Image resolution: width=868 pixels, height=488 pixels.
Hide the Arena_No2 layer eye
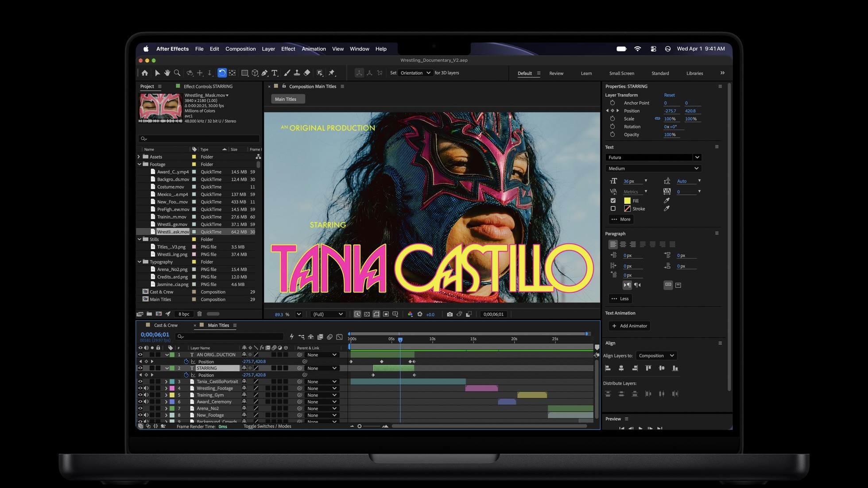[x=140, y=408]
